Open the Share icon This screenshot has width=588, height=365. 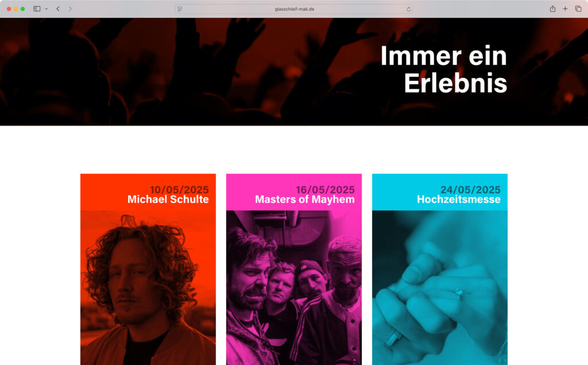552,9
